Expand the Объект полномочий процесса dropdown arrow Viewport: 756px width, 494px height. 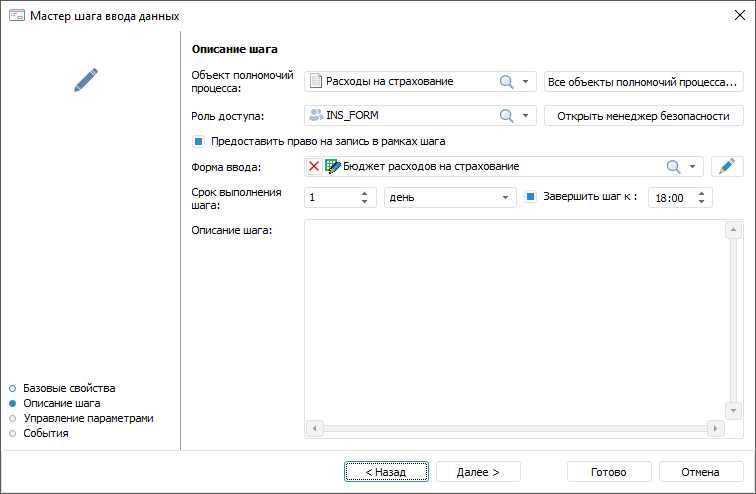(x=526, y=82)
